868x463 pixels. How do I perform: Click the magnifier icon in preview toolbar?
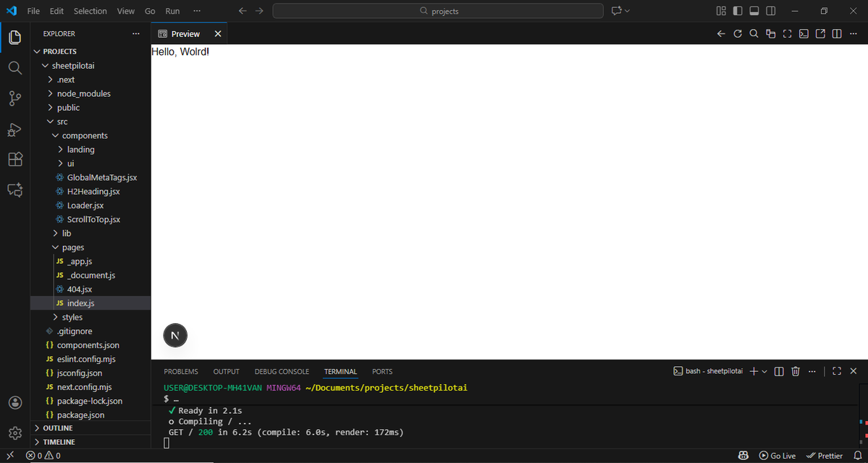754,34
